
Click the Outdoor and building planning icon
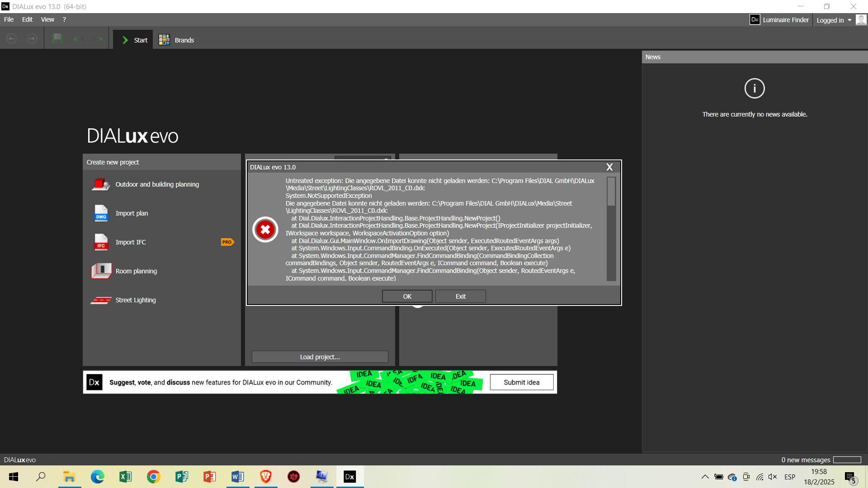[x=100, y=184]
